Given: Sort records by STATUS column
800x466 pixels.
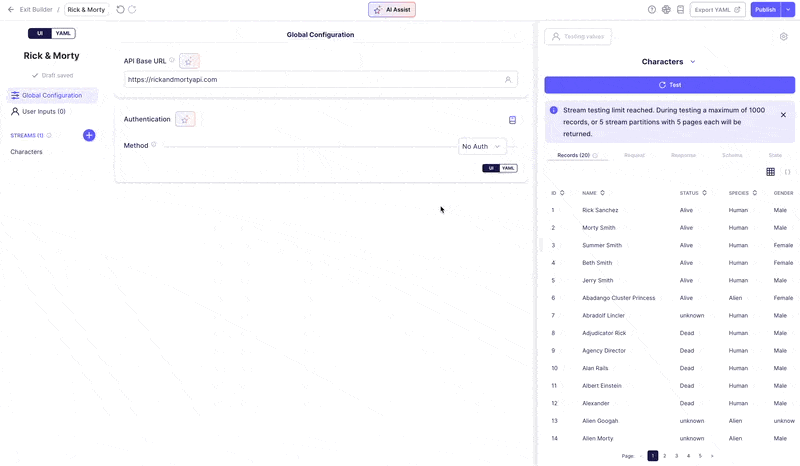Looking at the screenshot, I should pos(705,193).
